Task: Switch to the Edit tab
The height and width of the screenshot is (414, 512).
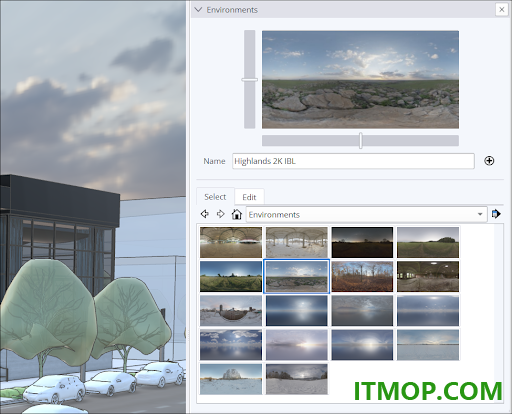Action: point(249,197)
